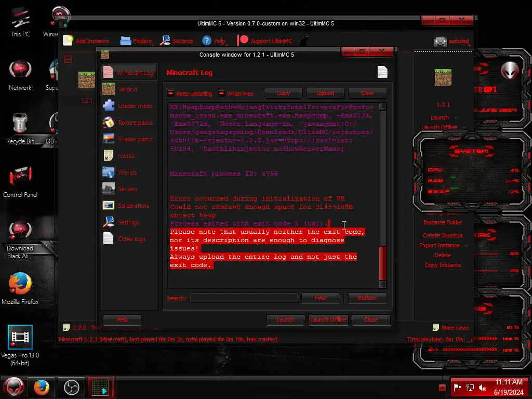Click Launch at the console window bottom
This screenshot has height=399, width=532.
click(x=285, y=320)
